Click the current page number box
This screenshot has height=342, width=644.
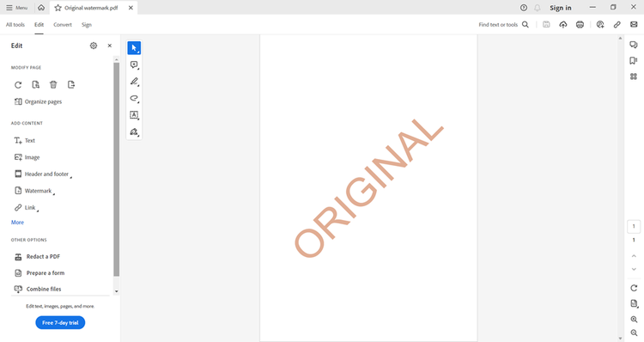point(634,226)
